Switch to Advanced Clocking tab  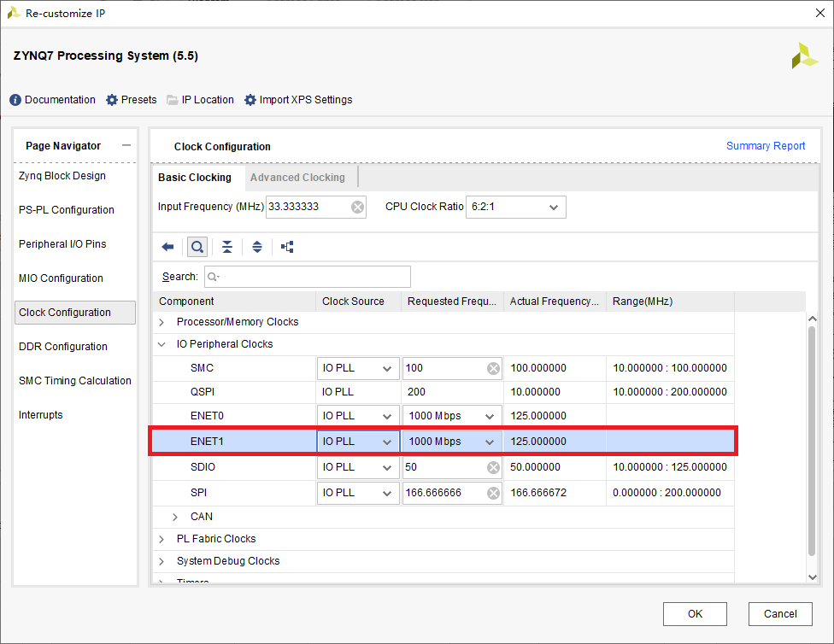click(x=297, y=178)
